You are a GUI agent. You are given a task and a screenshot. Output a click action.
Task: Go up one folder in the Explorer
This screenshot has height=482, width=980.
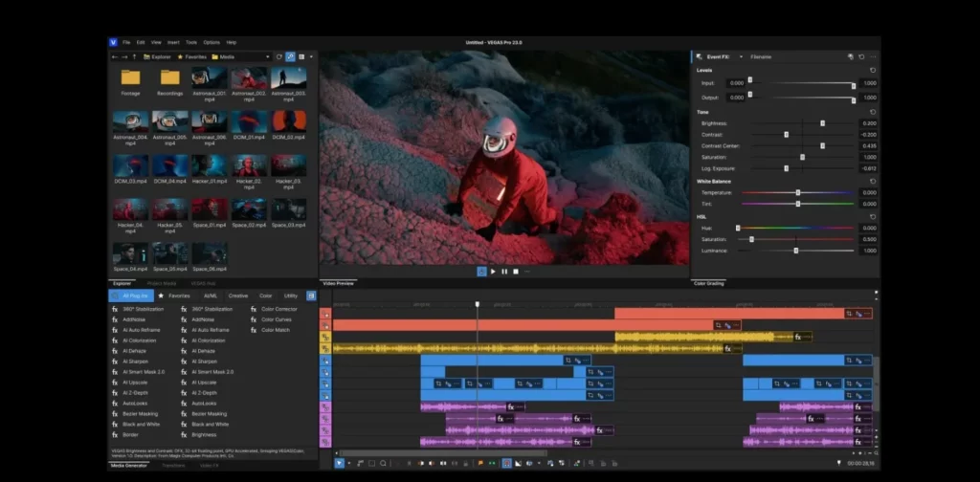[134, 56]
